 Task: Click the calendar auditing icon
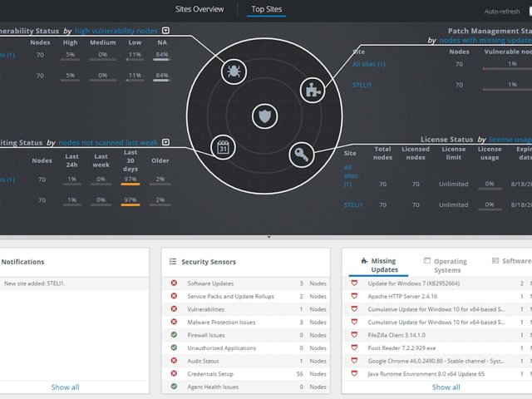(x=223, y=147)
